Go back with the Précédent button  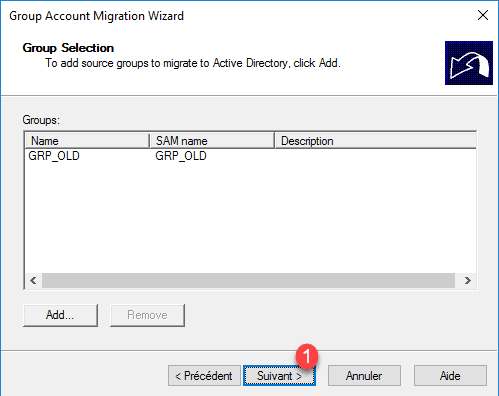(x=204, y=376)
